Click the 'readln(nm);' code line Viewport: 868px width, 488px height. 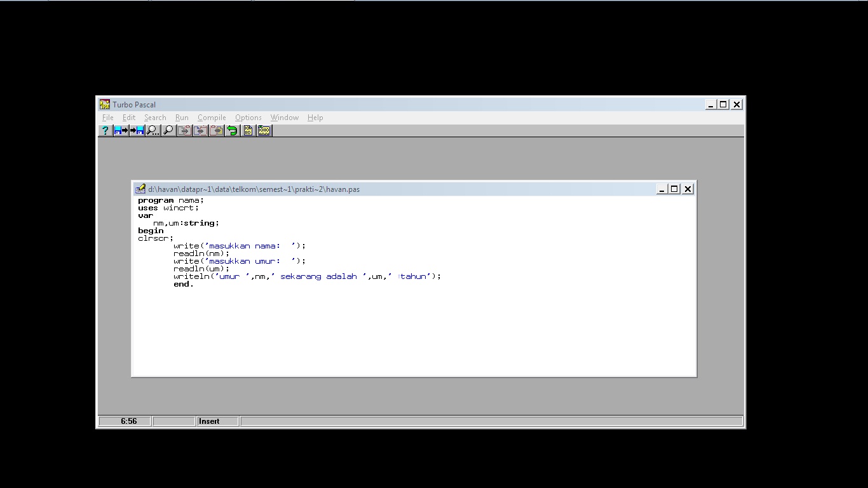(201, 254)
